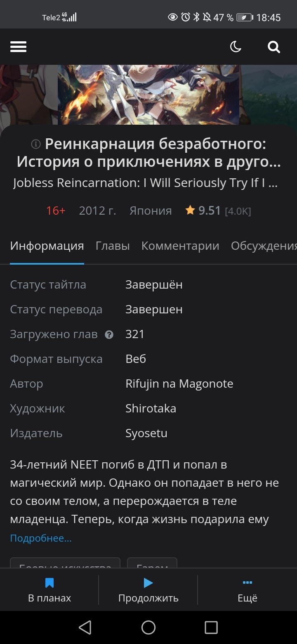Toggle dark mode moon icon
This screenshot has width=297, height=644.
click(x=236, y=47)
